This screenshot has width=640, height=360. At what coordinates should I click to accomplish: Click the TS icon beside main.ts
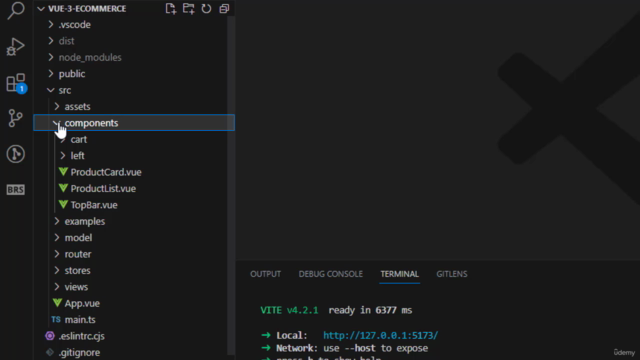coord(56,320)
